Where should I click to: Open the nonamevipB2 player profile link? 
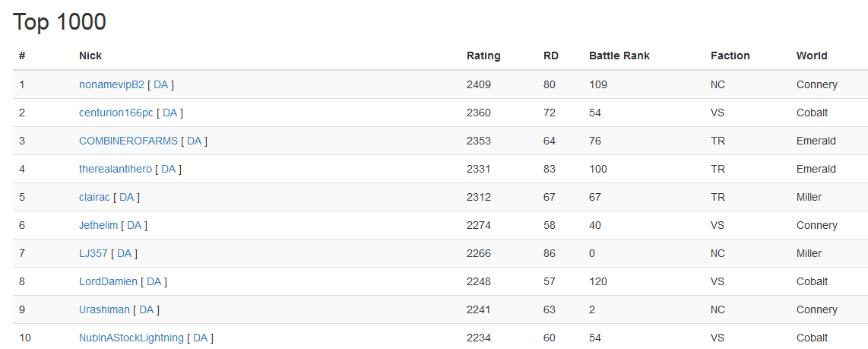tap(111, 84)
